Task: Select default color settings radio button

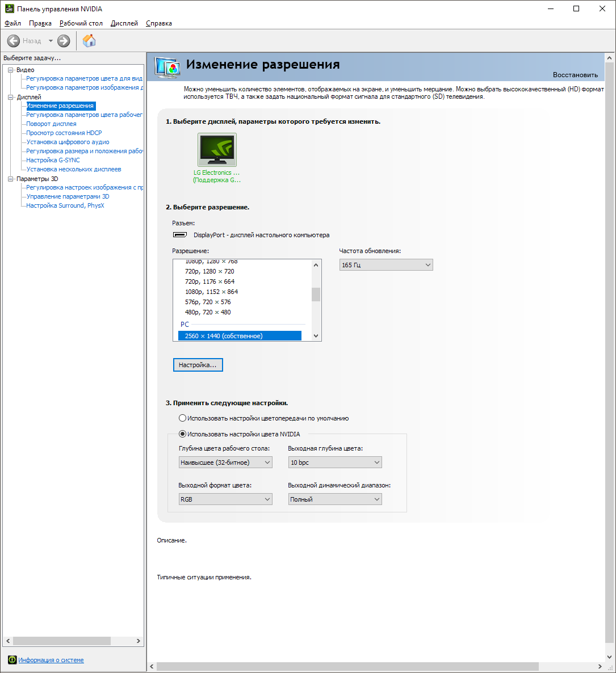Action: pos(182,418)
